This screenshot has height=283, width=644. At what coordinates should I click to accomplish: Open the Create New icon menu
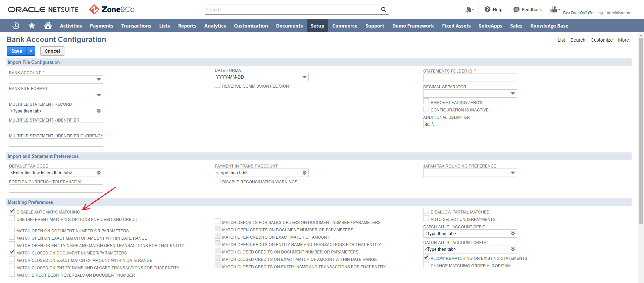(469, 10)
